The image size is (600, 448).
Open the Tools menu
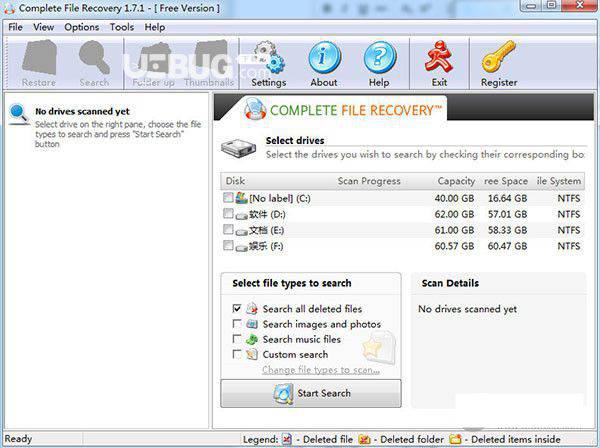(x=122, y=27)
